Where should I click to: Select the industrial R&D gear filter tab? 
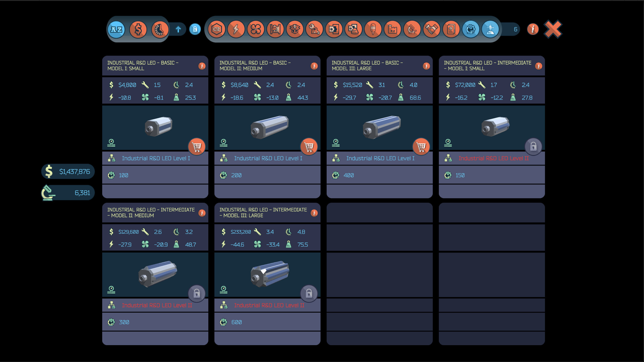(x=471, y=30)
